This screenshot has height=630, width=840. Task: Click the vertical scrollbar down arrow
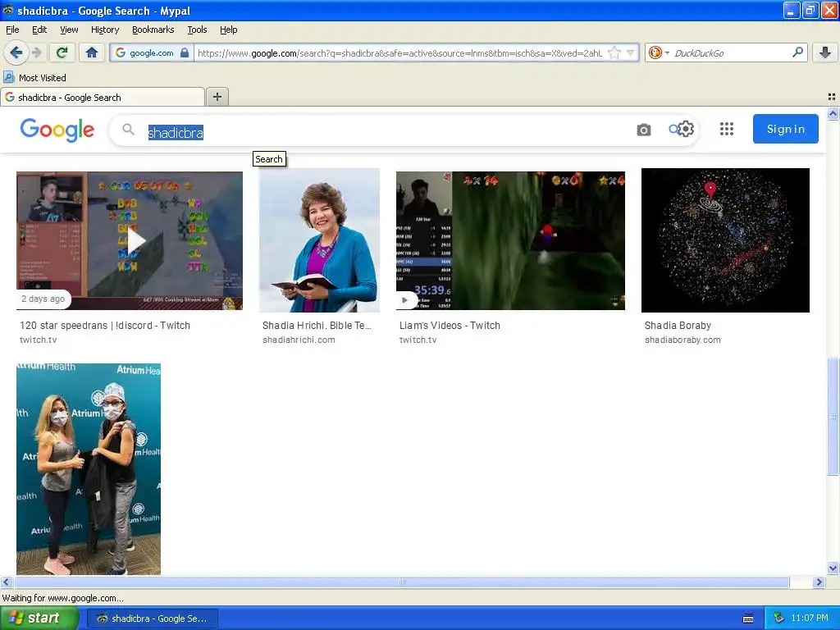coord(833,568)
